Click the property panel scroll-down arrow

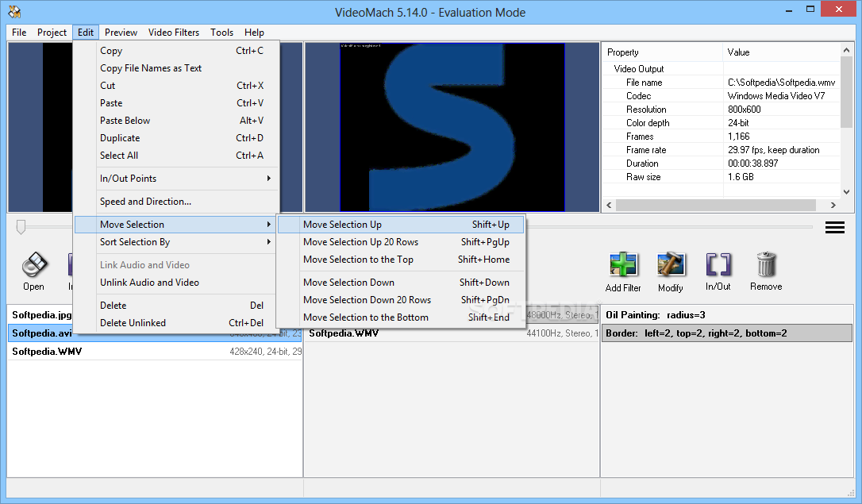[846, 192]
